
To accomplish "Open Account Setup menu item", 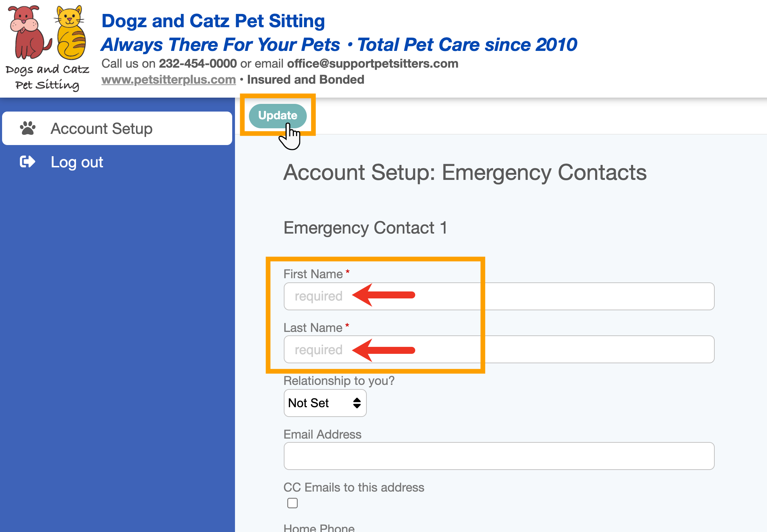I will tap(101, 128).
